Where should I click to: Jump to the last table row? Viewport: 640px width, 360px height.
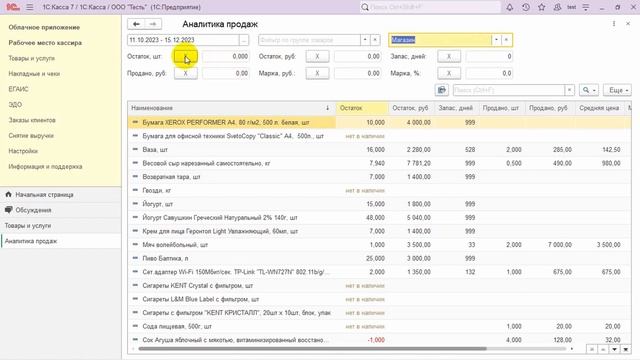point(625,349)
